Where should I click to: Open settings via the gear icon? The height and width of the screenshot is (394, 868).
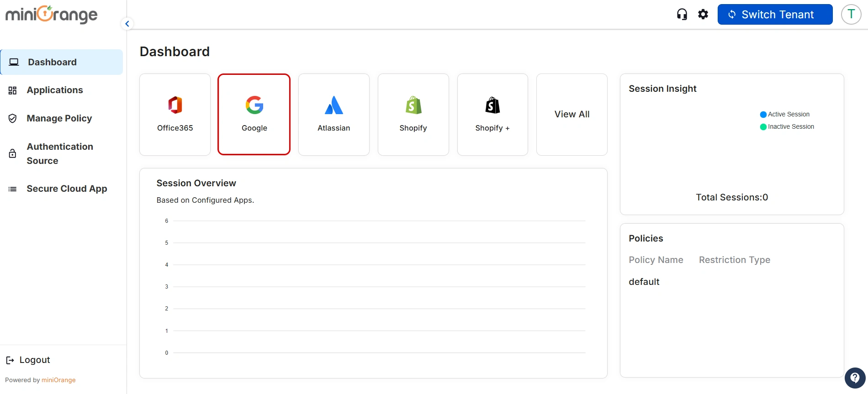(703, 15)
